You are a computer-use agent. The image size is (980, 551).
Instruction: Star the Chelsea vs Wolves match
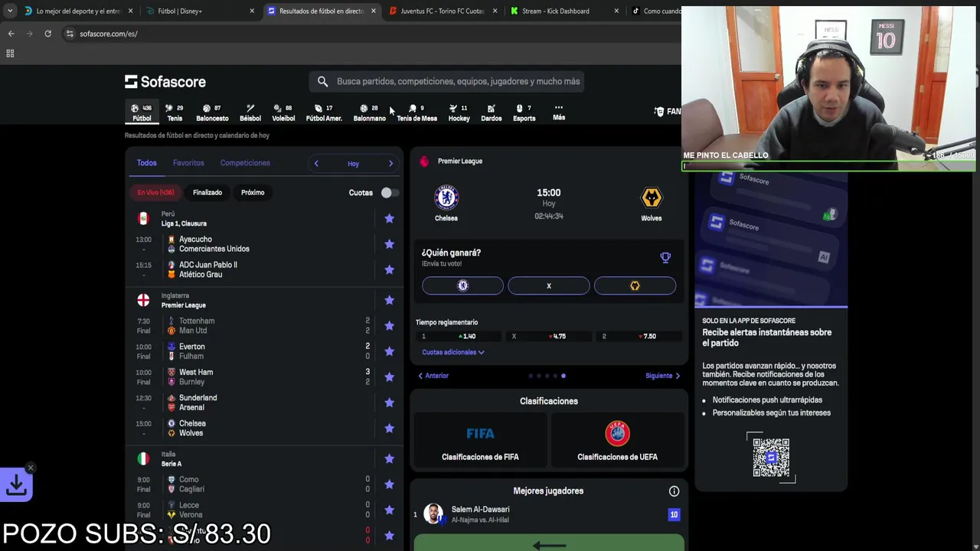[389, 428]
